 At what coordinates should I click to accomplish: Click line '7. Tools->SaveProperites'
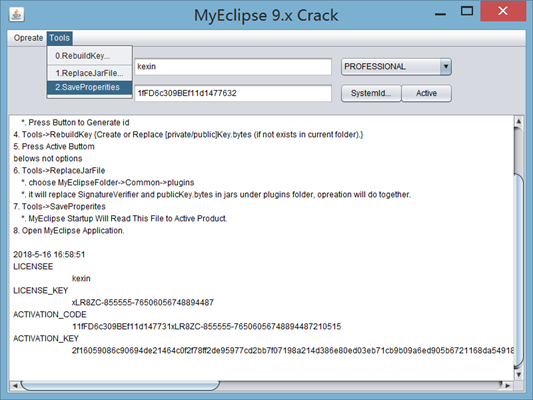[59, 206]
